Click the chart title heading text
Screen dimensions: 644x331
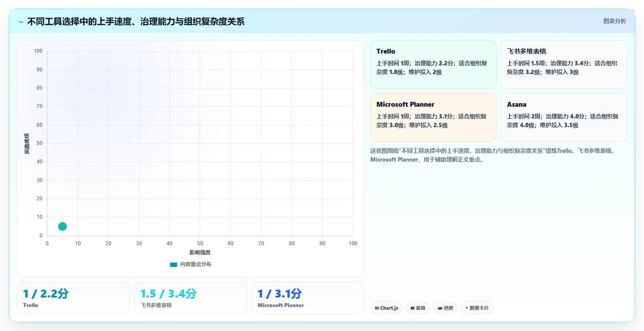(x=136, y=22)
